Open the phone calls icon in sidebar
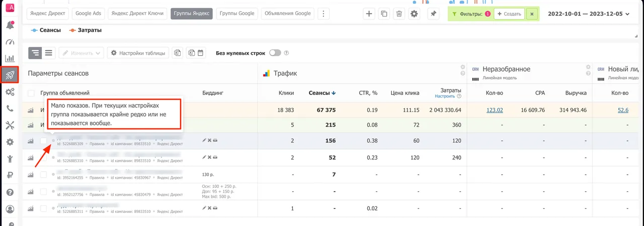The width and height of the screenshot is (644, 226). pyautogui.click(x=10, y=108)
